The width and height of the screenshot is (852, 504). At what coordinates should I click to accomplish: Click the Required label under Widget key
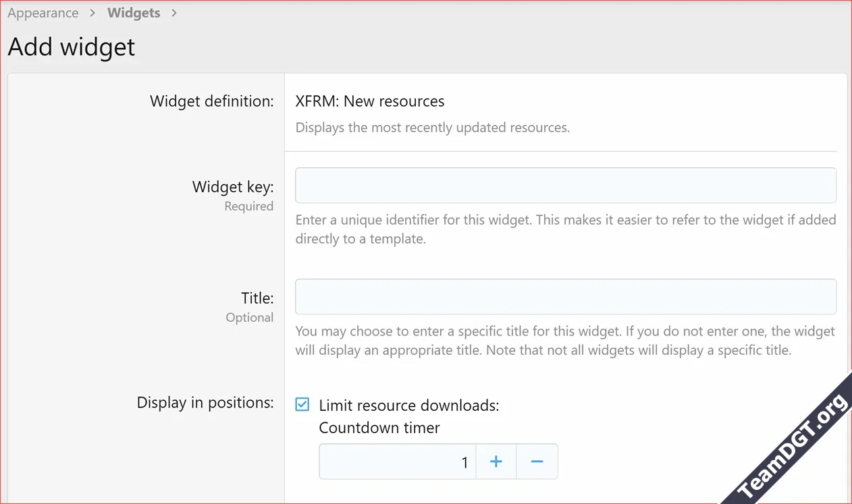(249, 206)
